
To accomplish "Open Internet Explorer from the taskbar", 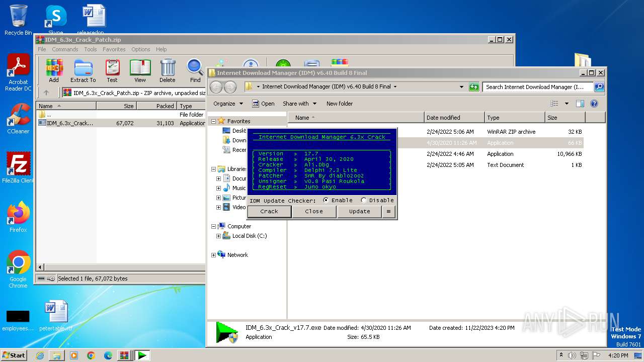I will tap(40, 355).
